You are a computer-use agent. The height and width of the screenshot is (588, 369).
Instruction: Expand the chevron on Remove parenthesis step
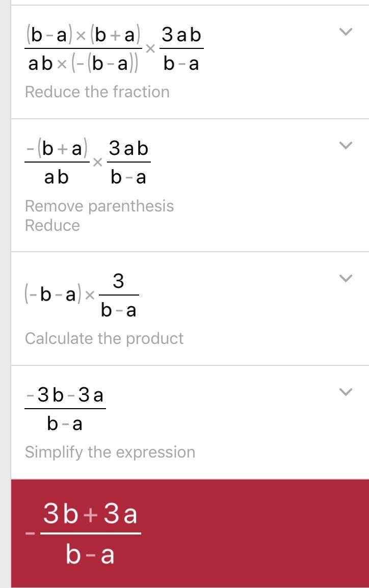point(346,145)
